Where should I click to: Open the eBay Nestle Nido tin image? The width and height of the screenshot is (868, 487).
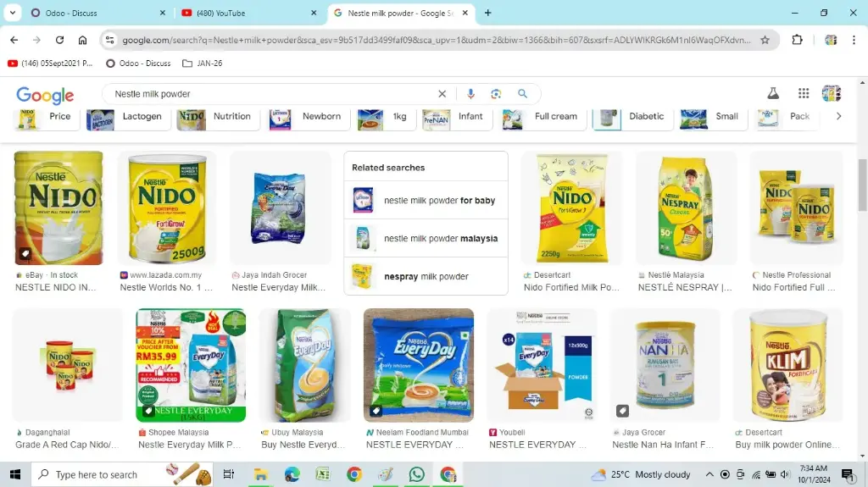(x=58, y=208)
